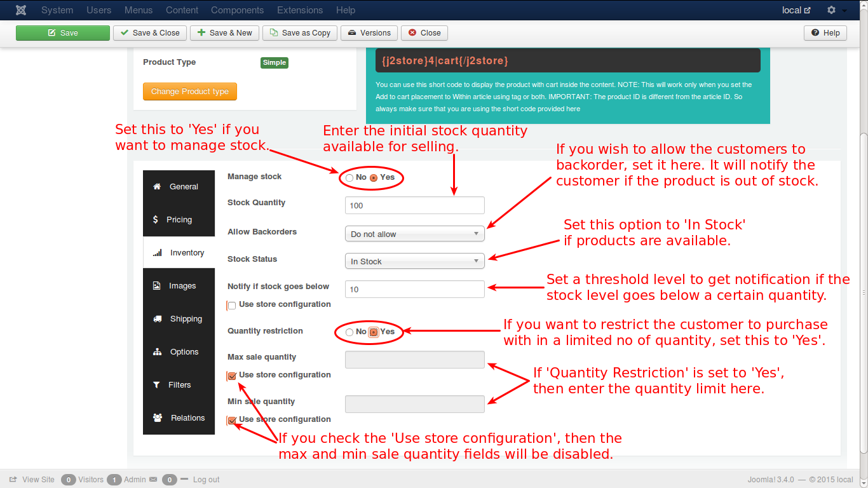868x488 pixels.
Task: Open the Extensions menu
Action: click(300, 10)
